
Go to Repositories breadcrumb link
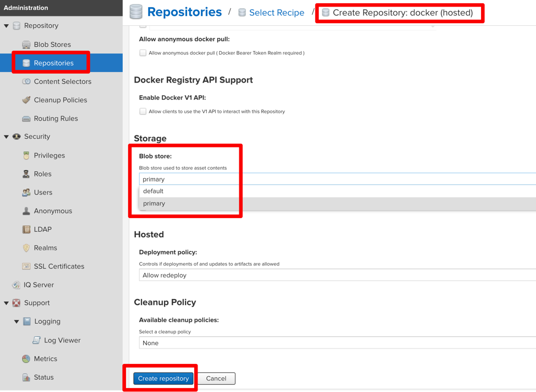coord(184,12)
